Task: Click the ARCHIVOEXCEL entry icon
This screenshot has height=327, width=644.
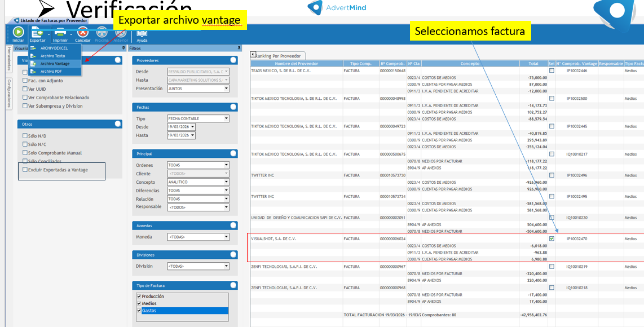Action: pyautogui.click(x=33, y=48)
